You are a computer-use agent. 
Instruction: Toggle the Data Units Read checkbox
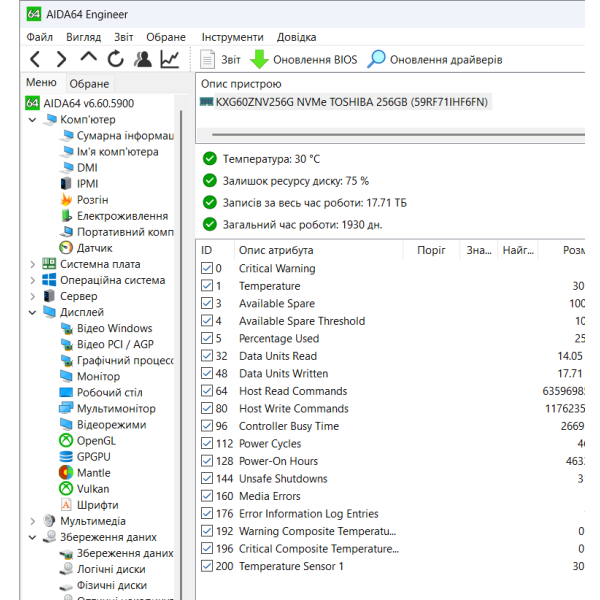click(207, 356)
